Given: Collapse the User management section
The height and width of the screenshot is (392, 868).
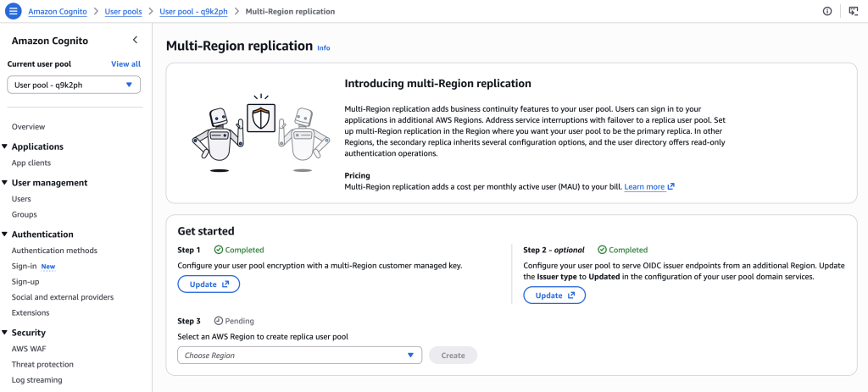Looking at the screenshot, I should click(x=5, y=183).
